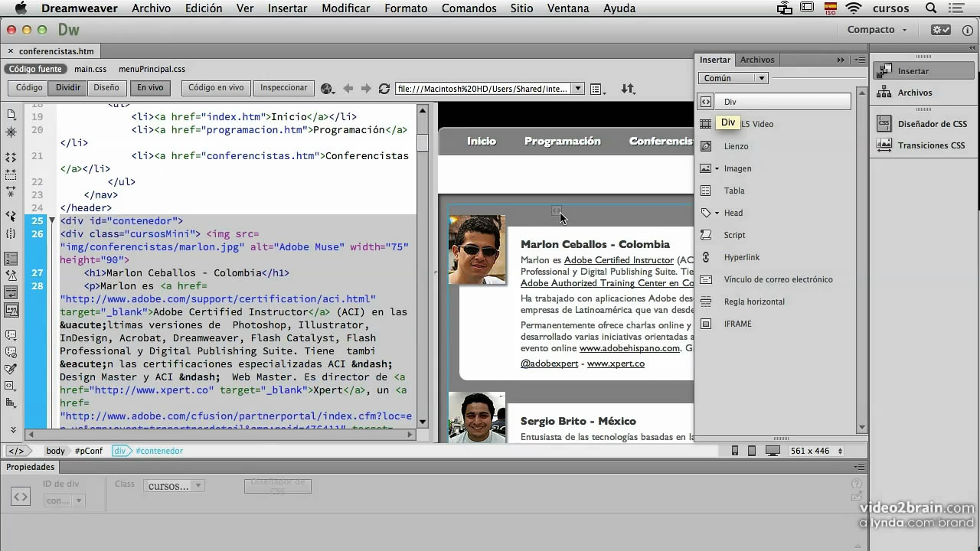Open the Insertar menu in menu bar
This screenshot has height=551, width=980.
pyautogui.click(x=287, y=8)
